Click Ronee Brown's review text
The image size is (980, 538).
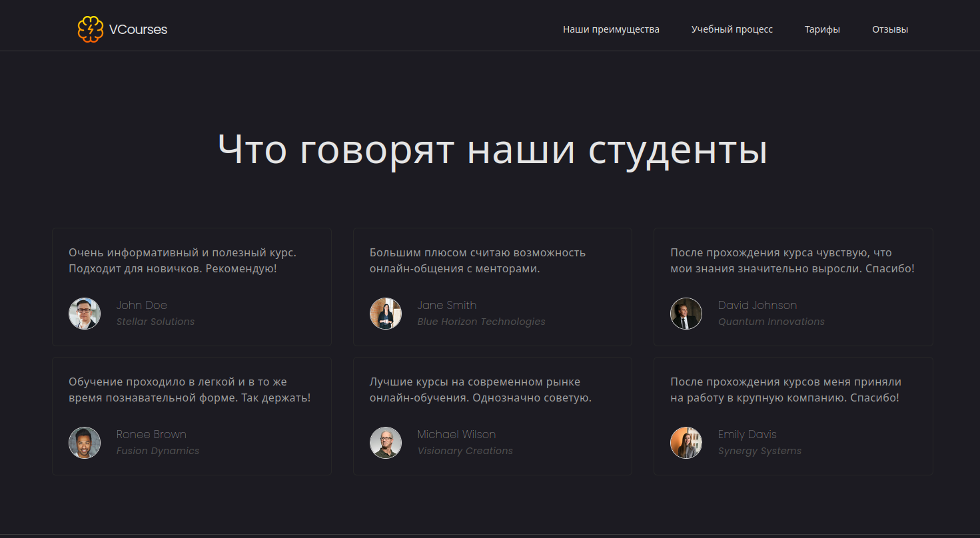pos(189,390)
